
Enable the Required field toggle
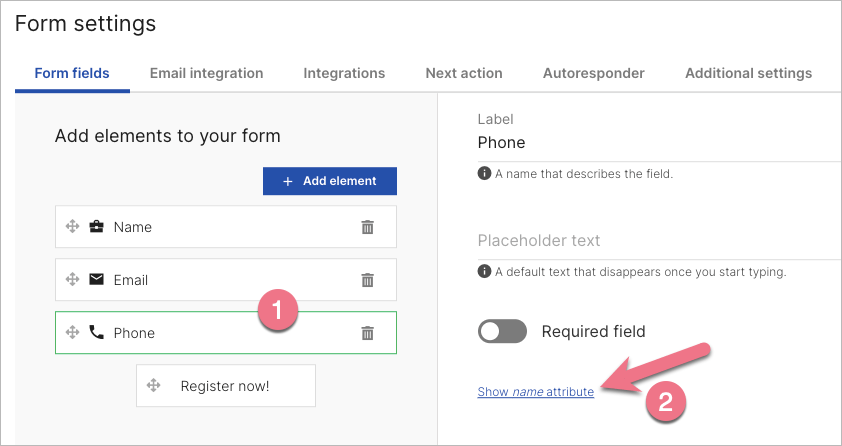pos(502,331)
